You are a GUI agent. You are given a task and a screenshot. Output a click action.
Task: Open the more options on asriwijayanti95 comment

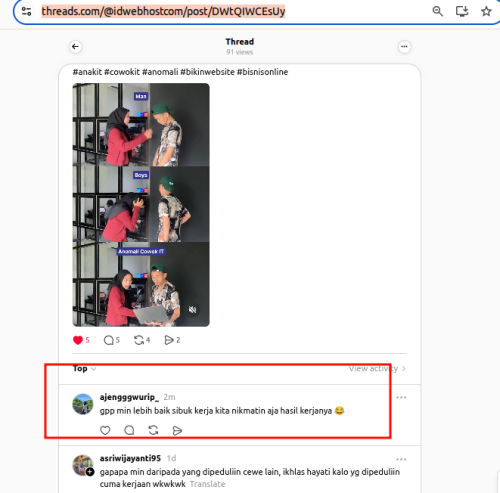401,459
